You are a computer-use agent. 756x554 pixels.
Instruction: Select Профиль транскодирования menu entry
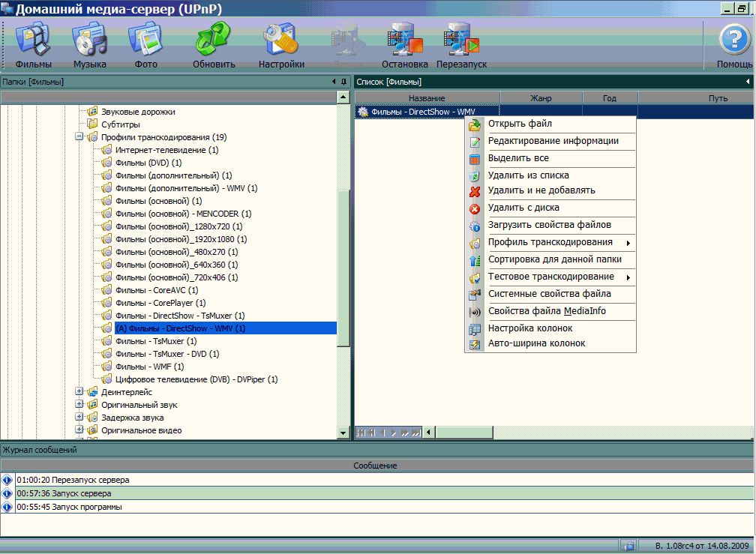point(550,242)
